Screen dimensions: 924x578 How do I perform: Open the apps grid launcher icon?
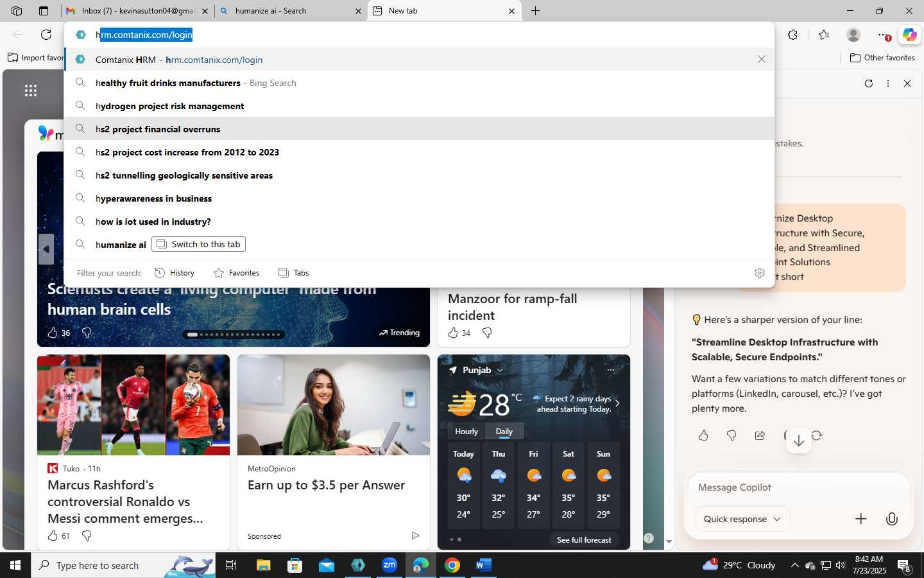pos(31,91)
